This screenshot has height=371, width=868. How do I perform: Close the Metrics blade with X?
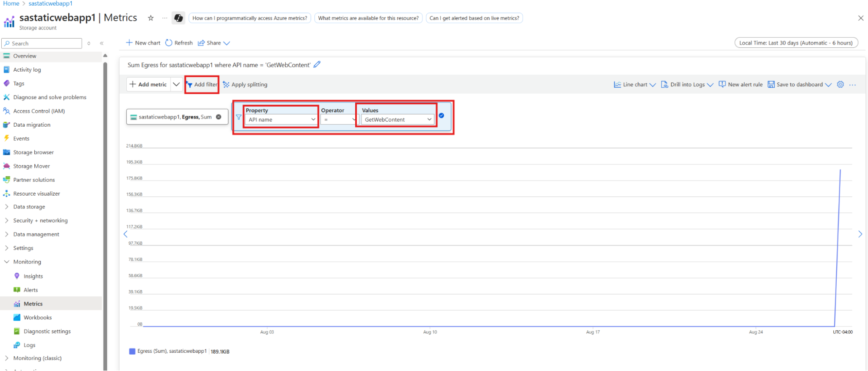point(861,18)
